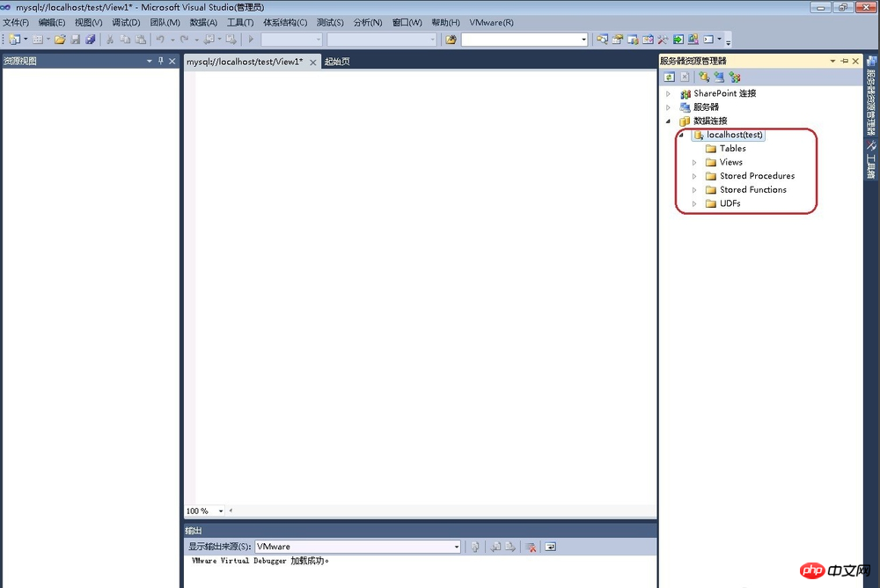The image size is (880, 588).
Task: Open the 100 % zoom dropdown
Action: [x=221, y=511]
